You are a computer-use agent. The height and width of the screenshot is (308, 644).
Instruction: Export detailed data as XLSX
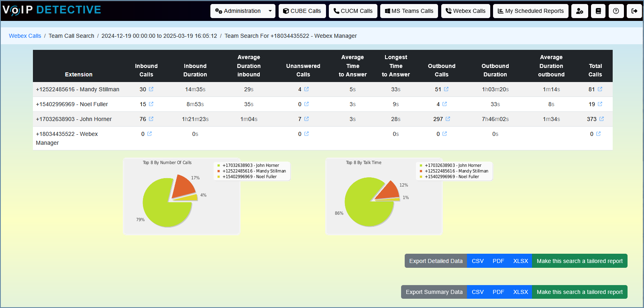tap(521, 261)
